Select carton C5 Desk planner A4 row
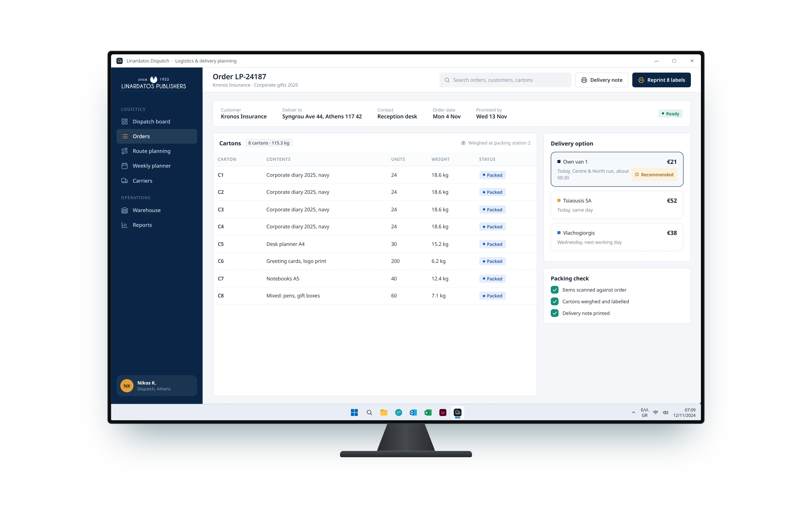The image size is (812, 508). click(375, 244)
